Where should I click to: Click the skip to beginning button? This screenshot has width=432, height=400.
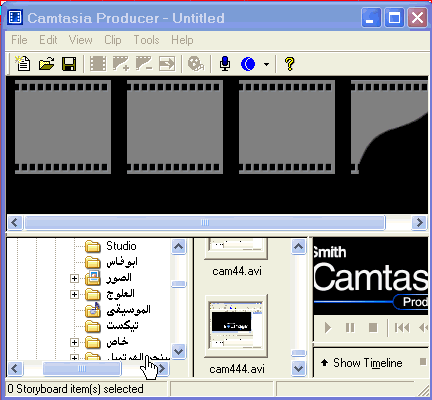point(402,328)
